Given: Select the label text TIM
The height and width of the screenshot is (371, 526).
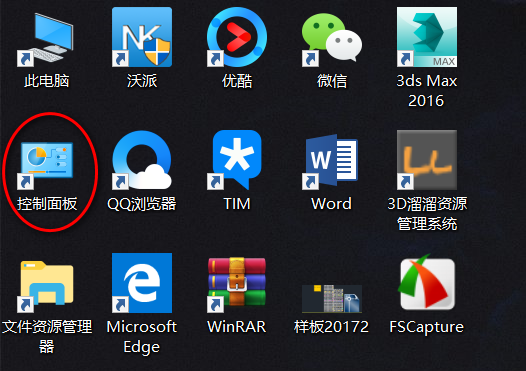Looking at the screenshot, I should pyautogui.click(x=237, y=204).
